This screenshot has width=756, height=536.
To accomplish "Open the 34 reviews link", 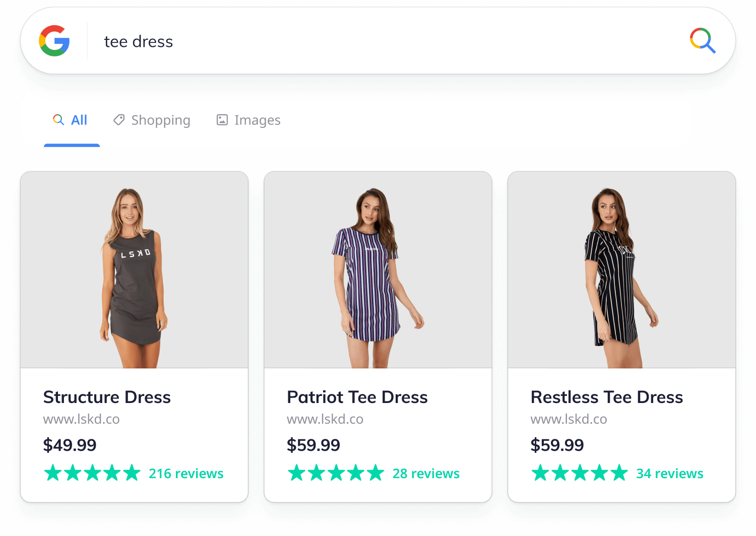I will click(x=670, y=474).
